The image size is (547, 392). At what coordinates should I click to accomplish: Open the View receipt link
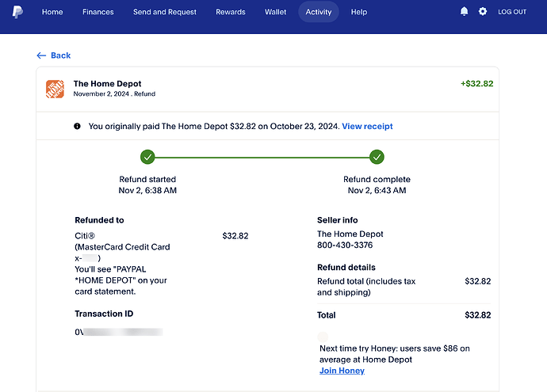pyautogui.click(x=367, y=126)
